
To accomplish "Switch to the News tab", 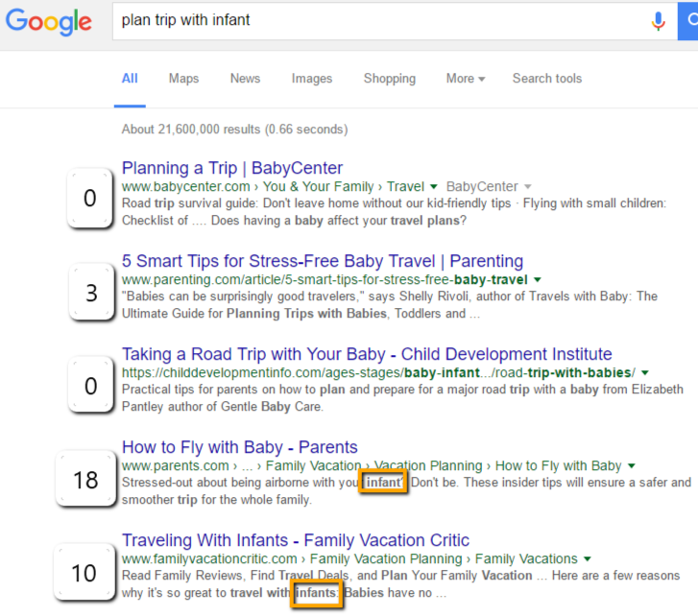I will point(245,79).
